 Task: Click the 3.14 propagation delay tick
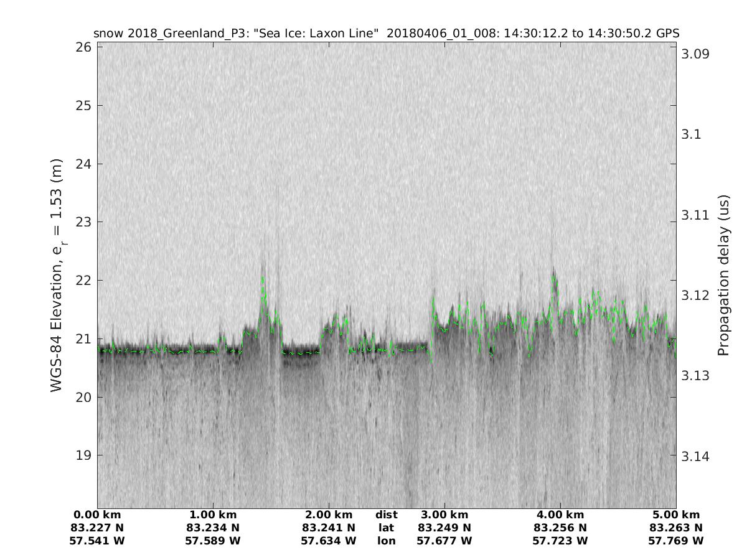(695, 456)
